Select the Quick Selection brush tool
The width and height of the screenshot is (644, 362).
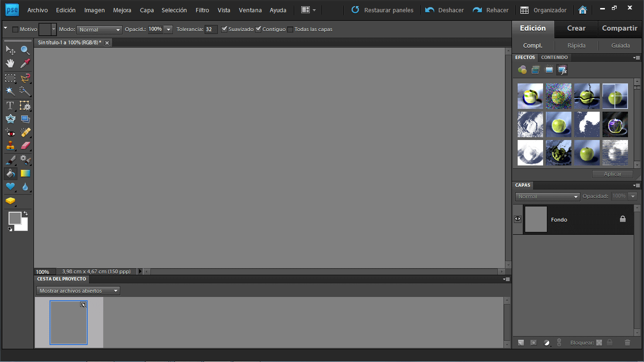click(25, 91)
